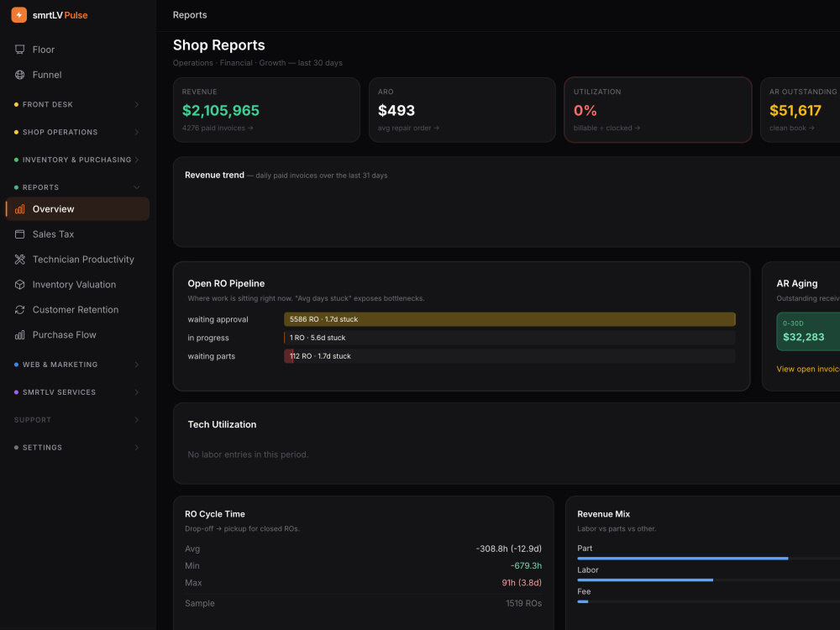840x630 pixels.
Task: Click the Labor revenue mix bar
Action: [x=708, y=580]
